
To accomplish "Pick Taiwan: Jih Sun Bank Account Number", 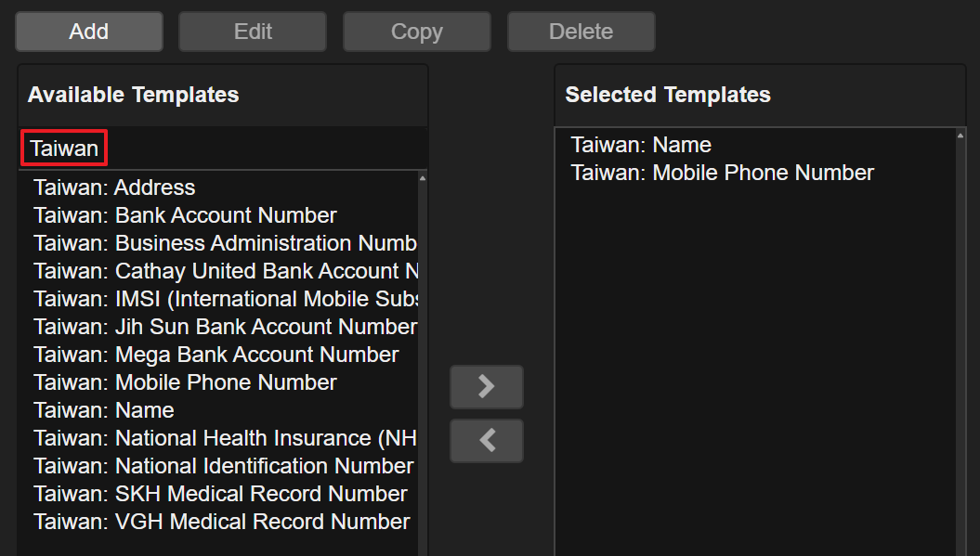I will [x=224, y=327].
